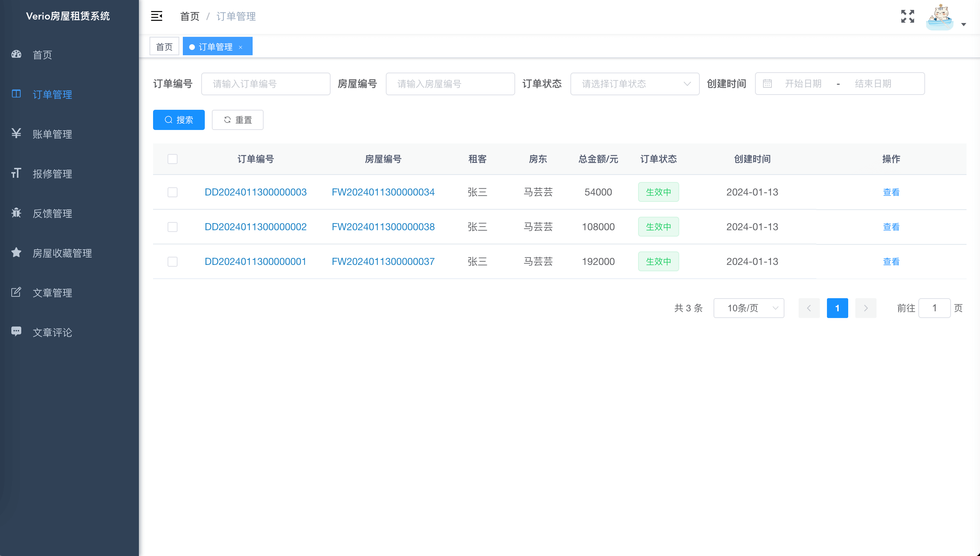Collapse the sidebar with hamburger icon
The image size is (980, 556).
point(157,16)
